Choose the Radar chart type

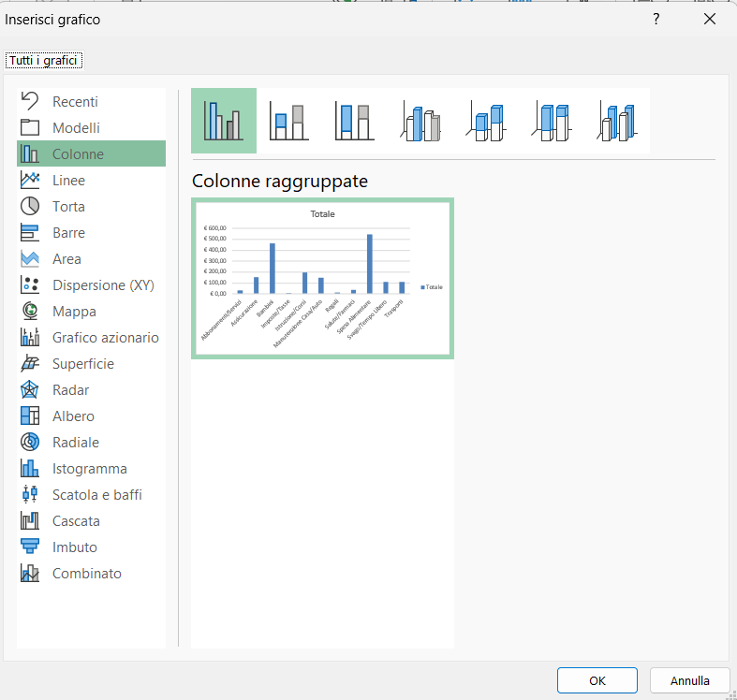(x=70, y=390)
